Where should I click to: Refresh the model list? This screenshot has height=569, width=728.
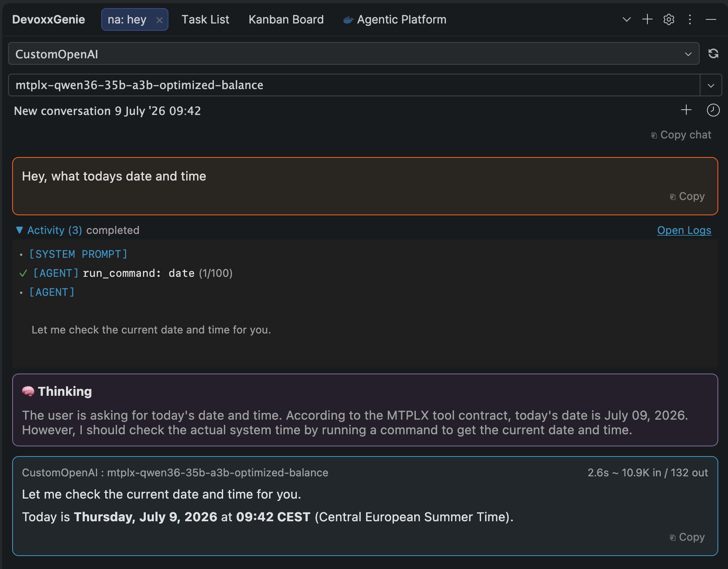(x=713, y=53)
